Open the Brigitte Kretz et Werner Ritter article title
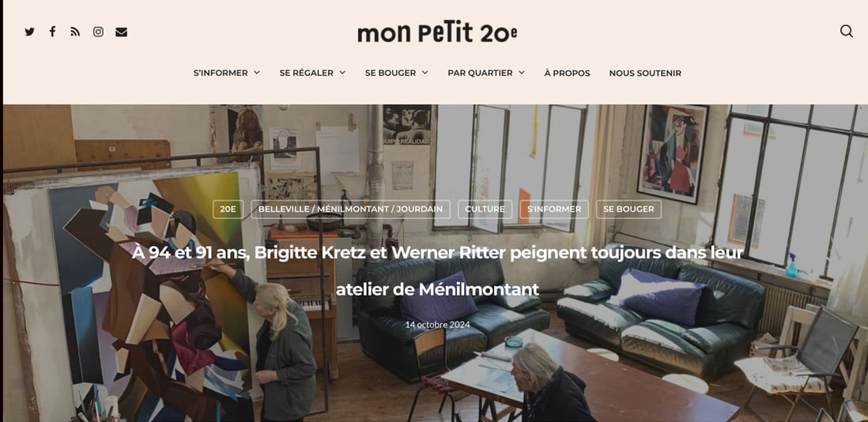This screenshot has height=422, width=868. (437, 271)
